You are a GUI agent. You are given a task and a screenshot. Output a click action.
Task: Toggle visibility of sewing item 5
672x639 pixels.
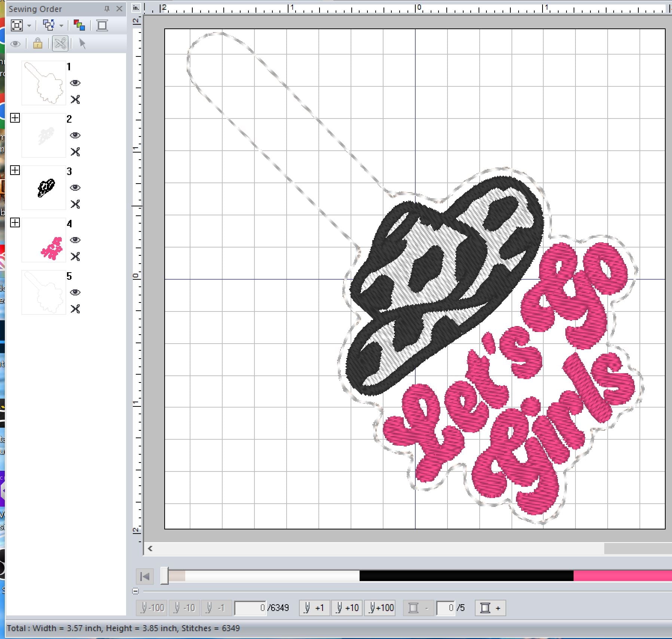pyautogui.click(x=75, y=292)
